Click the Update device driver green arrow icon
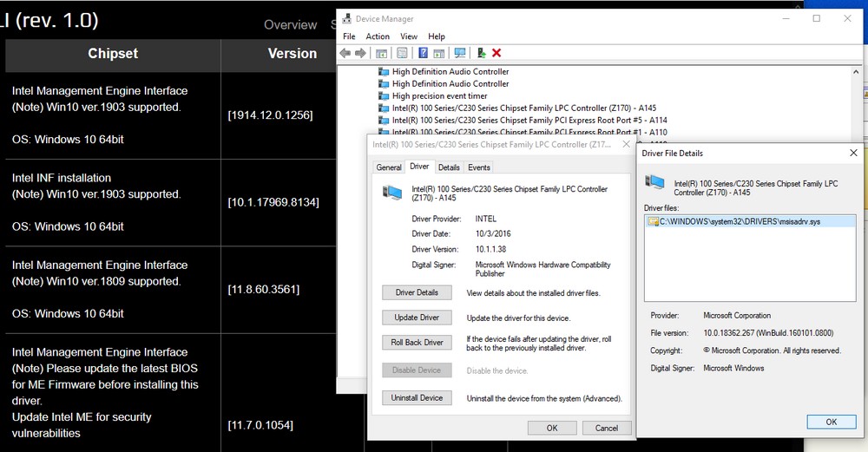Screen dimensions: 868x452 (482, 53)
